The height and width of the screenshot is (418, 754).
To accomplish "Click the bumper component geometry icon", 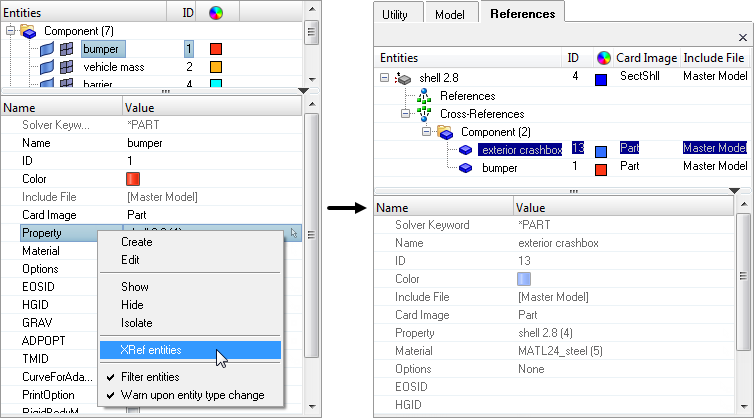I will pos(47,49).
